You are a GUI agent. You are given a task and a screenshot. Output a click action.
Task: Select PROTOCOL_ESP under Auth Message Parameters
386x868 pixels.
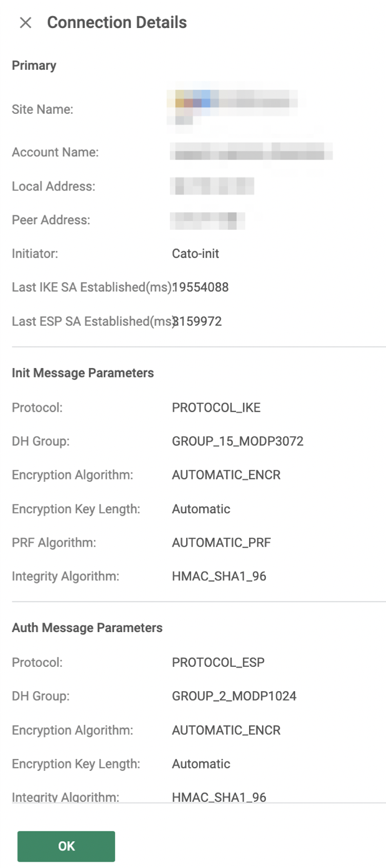point(217,662)
